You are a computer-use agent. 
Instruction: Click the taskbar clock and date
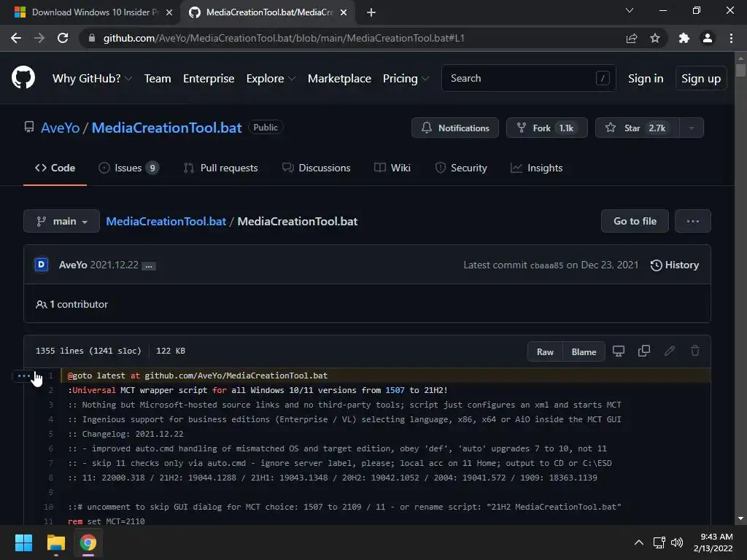pyautogui.click(x=713, y=542)
